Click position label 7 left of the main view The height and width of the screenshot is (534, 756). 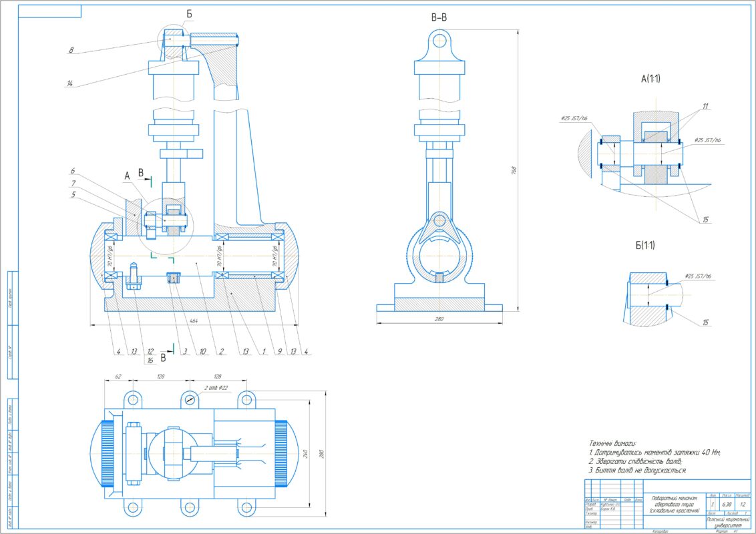tap(73, 183)
